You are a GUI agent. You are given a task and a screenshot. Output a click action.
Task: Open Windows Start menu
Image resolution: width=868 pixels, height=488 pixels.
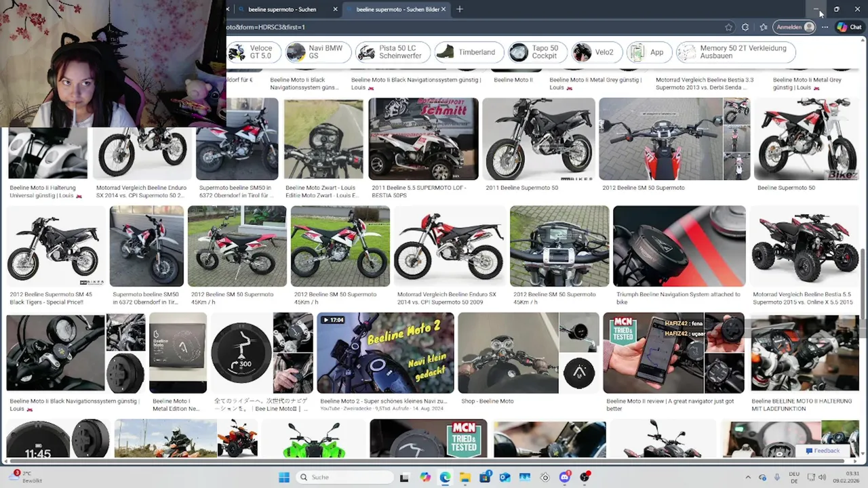[284, 477]
